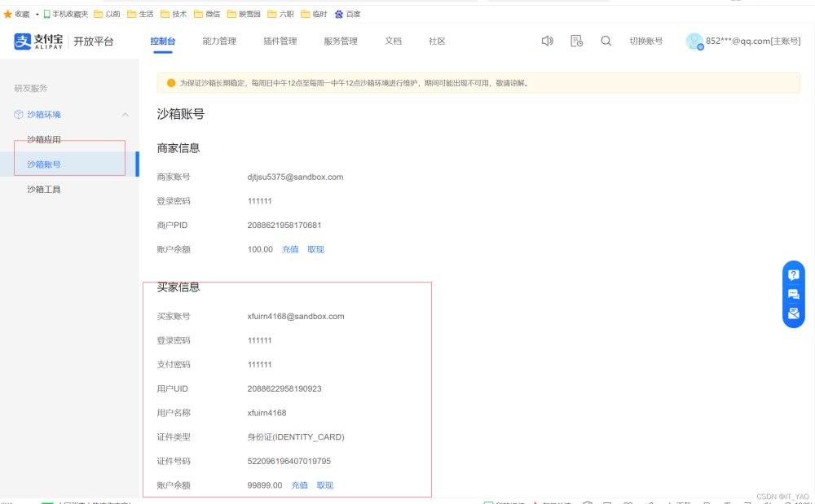Screen dimensions: 815x504
Task: Open the document clock icon in header
Action: point(576,41)
